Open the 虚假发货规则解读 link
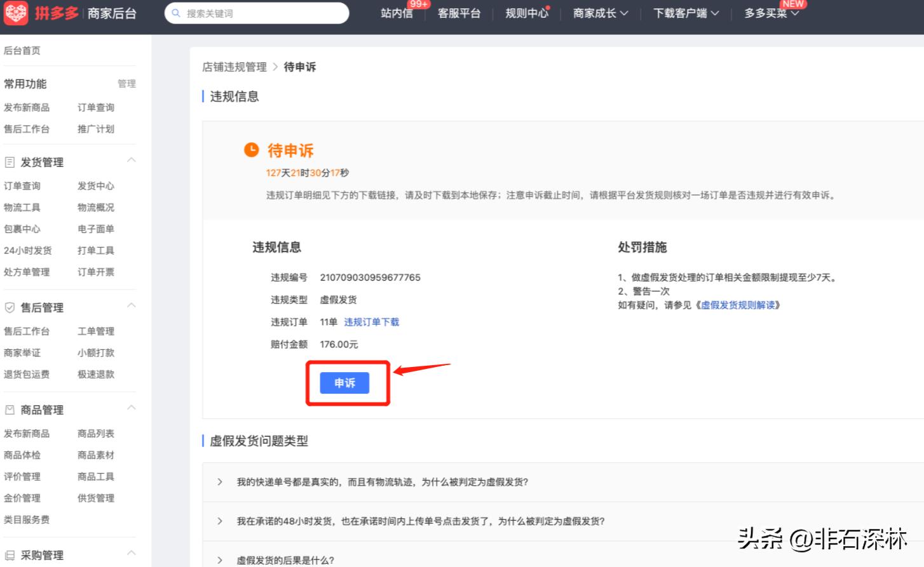The width and height of the screenshot is (924, 567). 739,305
